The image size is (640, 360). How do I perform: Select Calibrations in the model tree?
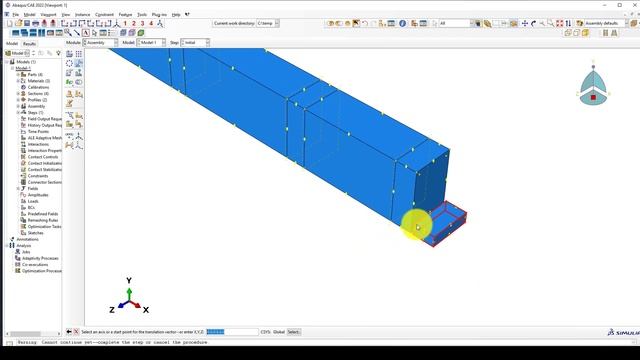tap(38, 87)
